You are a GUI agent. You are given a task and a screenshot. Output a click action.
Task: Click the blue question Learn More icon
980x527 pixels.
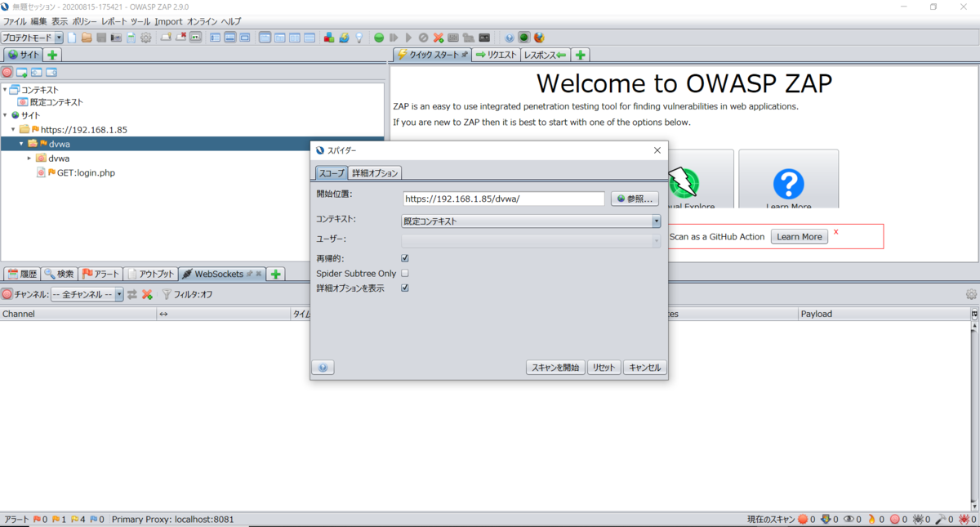click(x=788, y=185)
